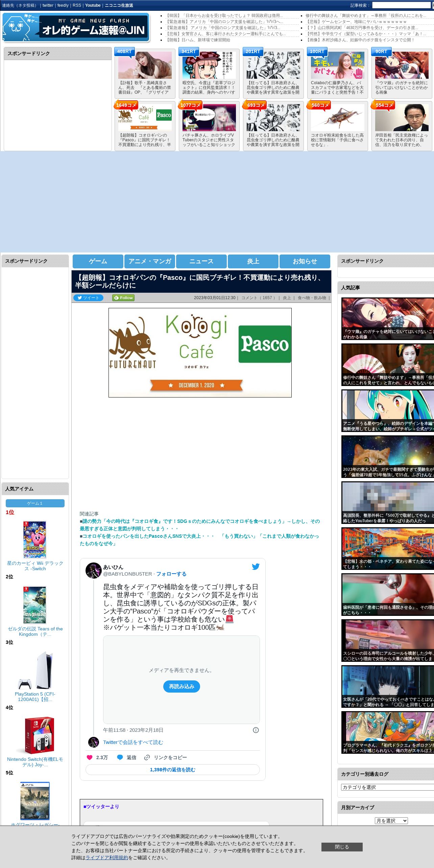This screenshot has height=868, width=434.
Task: Click the info icon beside tweet date
Action: (x=256, y=730)
